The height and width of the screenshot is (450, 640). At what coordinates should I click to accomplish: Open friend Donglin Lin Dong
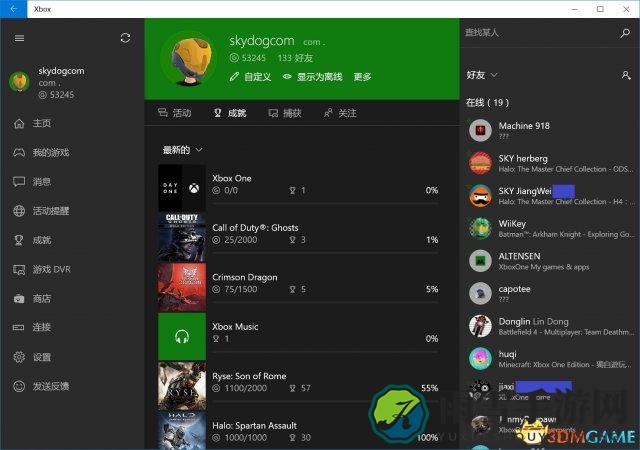[x=550, y=326]
